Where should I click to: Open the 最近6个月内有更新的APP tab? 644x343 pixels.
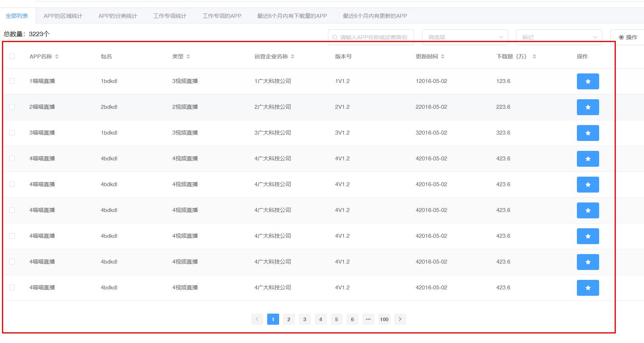tap(375, 16)
